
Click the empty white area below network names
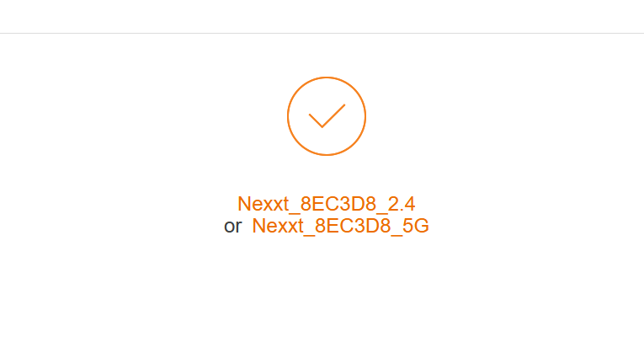[322, 294]
